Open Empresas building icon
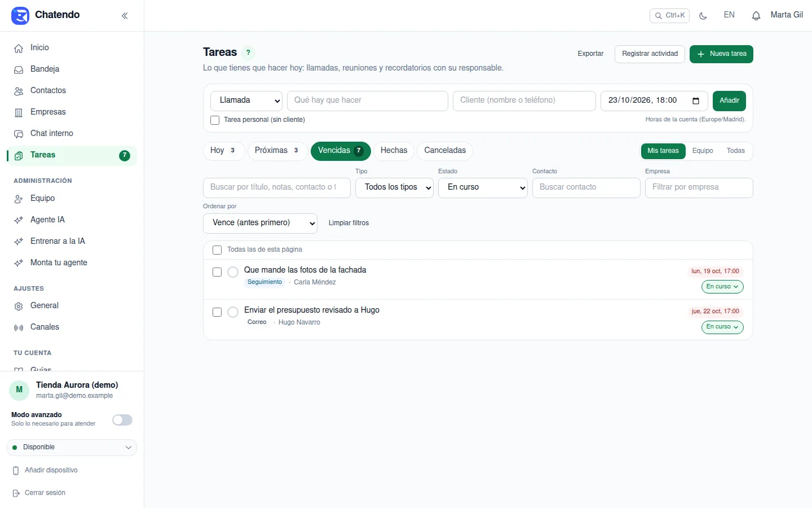This screenshot has height=508, width=812. (x=19, y=112)
